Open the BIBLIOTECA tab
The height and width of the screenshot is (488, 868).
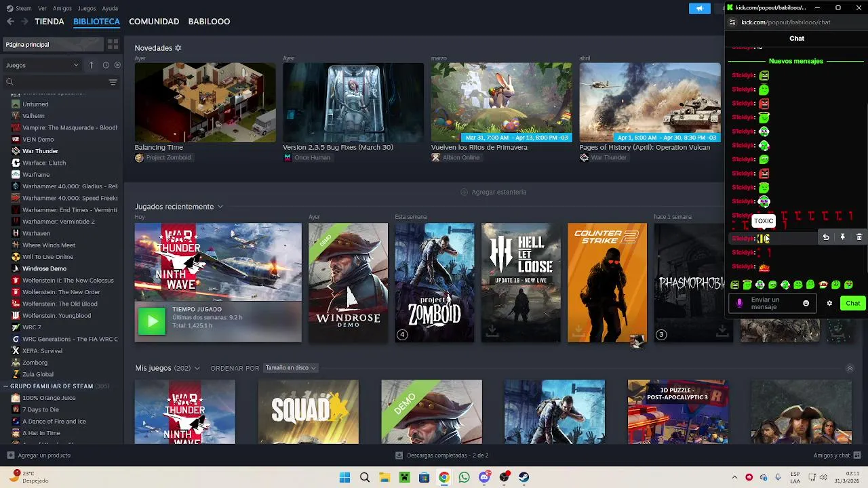pyautogui.click(x=96, y=22)
